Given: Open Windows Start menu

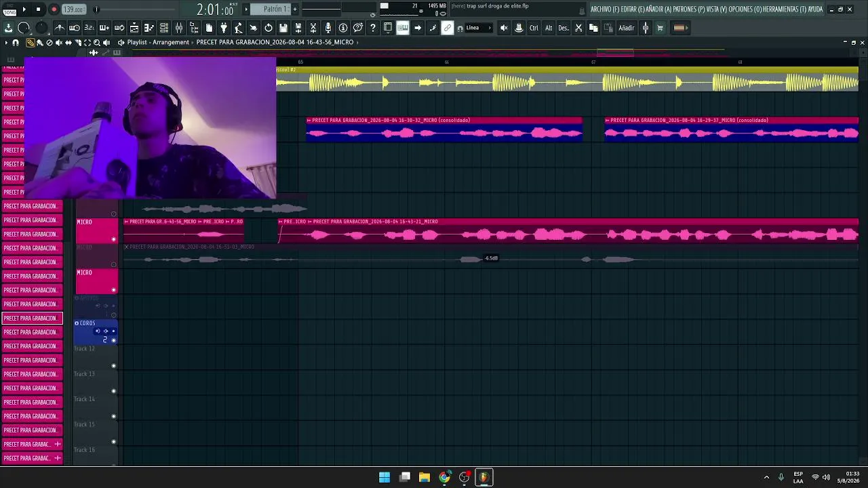Looking at the screenshot, I should pyautogui.click(x=384, y=477).
